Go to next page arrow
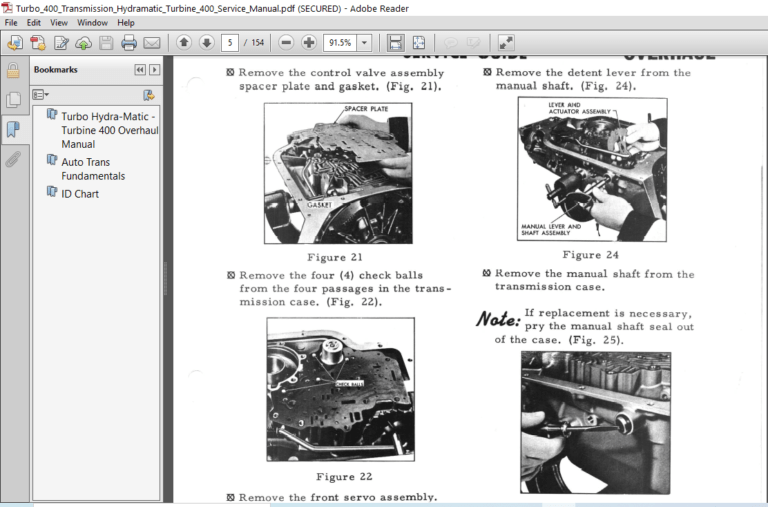 (207, 43)
